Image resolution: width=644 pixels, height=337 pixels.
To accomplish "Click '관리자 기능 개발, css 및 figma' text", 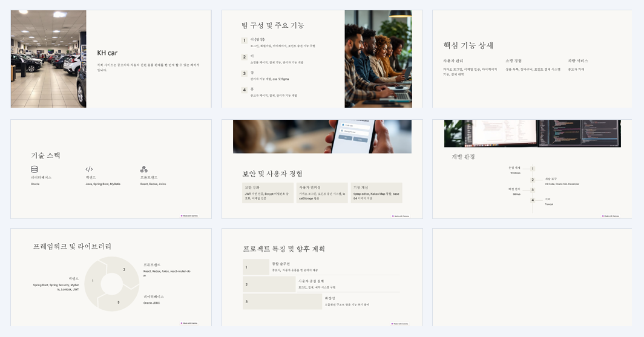I will (270, 79).
